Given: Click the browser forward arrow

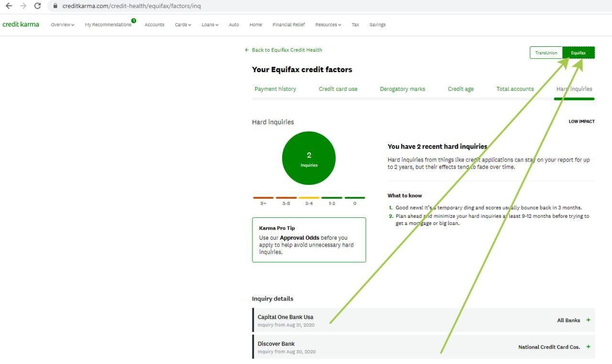Looking at the screenshot, I should [x=23, y=6].
